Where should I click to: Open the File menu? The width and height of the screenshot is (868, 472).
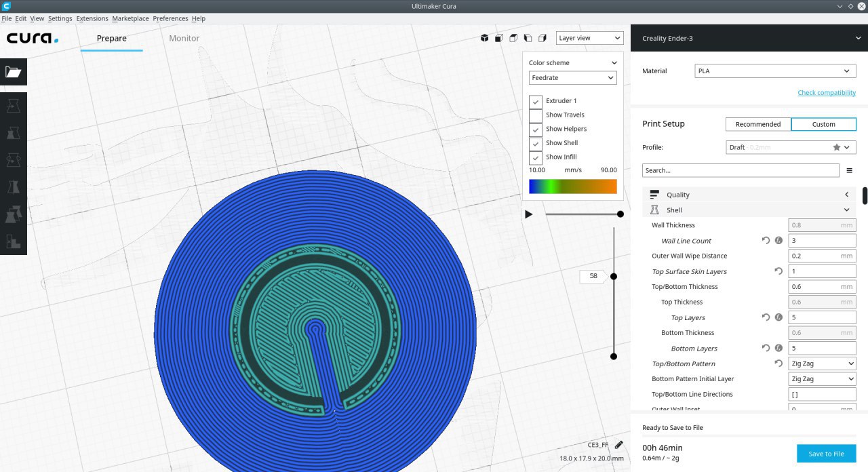click(7, 18)
